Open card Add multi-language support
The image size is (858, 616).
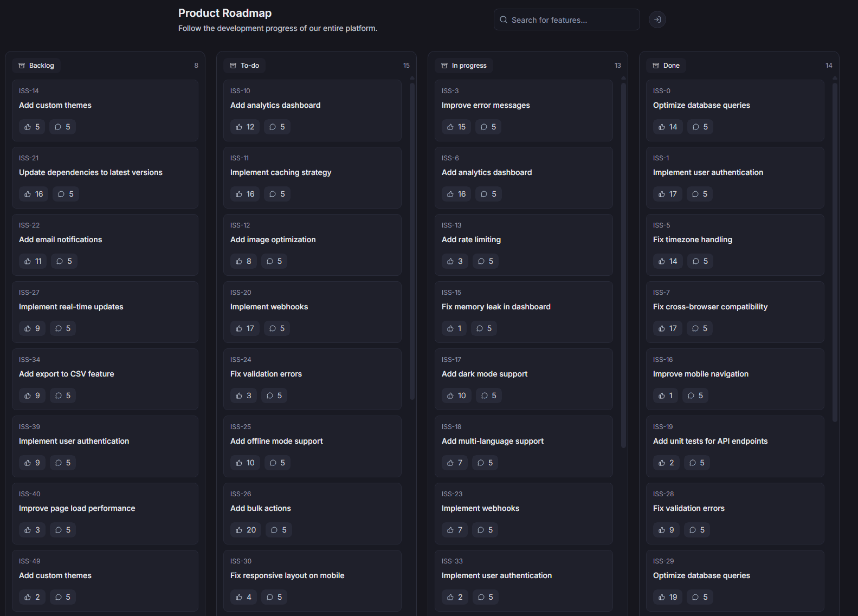tap(524, 446)
